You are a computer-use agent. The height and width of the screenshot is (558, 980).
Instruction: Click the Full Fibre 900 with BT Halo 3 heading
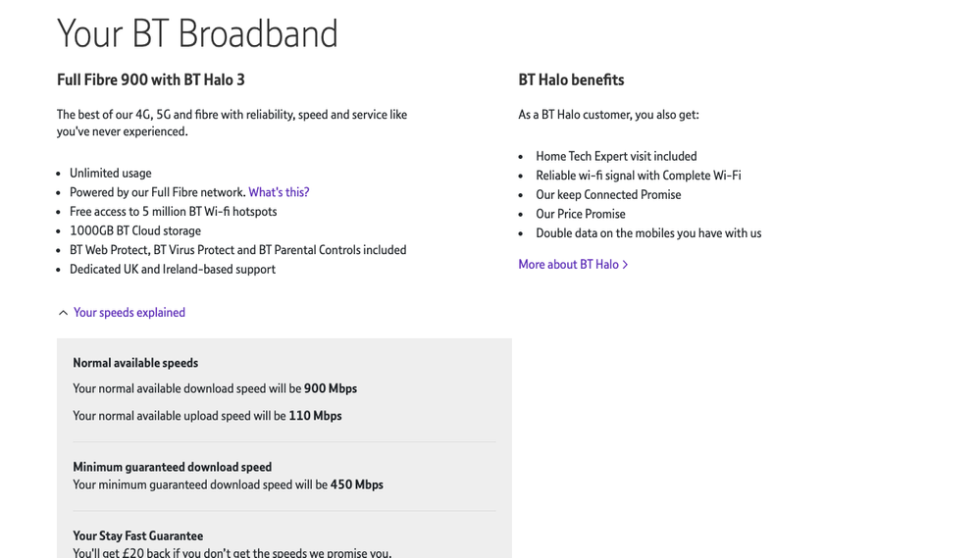[x=151, y=80]
